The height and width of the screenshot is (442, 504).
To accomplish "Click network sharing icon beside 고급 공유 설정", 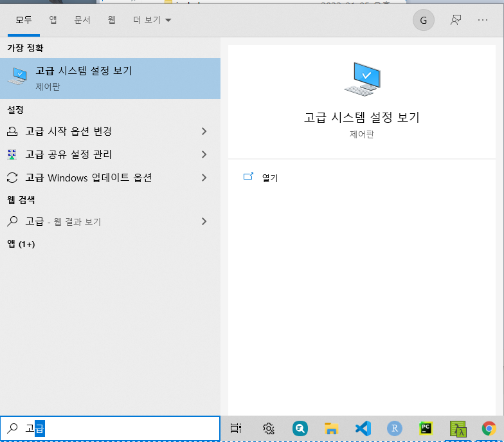I will point(12,154).
